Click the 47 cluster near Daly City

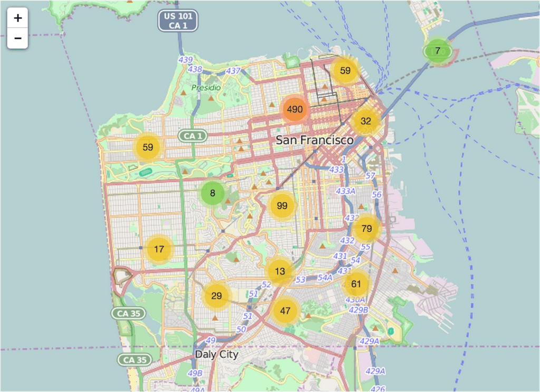click(286, 310)
